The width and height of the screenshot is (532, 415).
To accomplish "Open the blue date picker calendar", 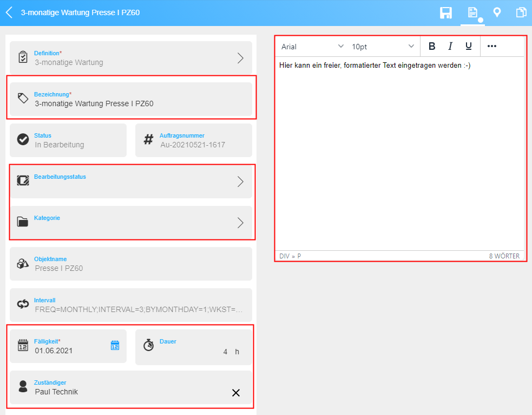I will 115,345.
